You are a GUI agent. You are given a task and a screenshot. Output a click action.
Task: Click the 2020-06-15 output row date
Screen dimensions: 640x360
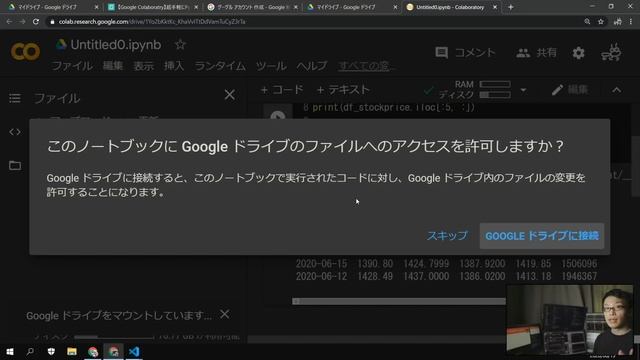pyautogui.click(x=321, y=264)
